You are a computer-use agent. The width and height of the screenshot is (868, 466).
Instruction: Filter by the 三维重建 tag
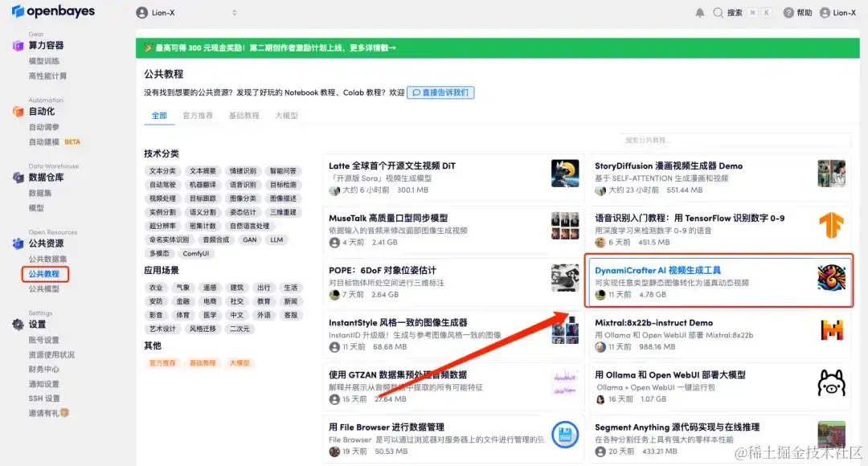point(283,212)
